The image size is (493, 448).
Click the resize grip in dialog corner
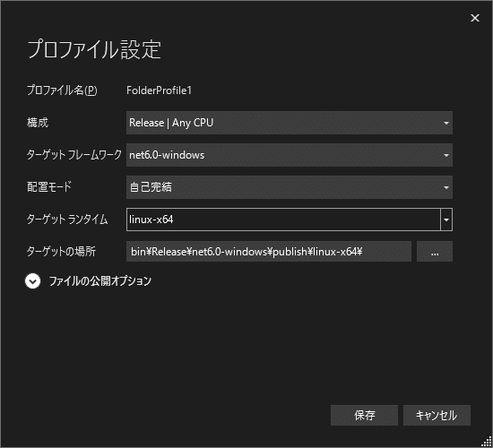pyautogui.click(x=487, y=442)
